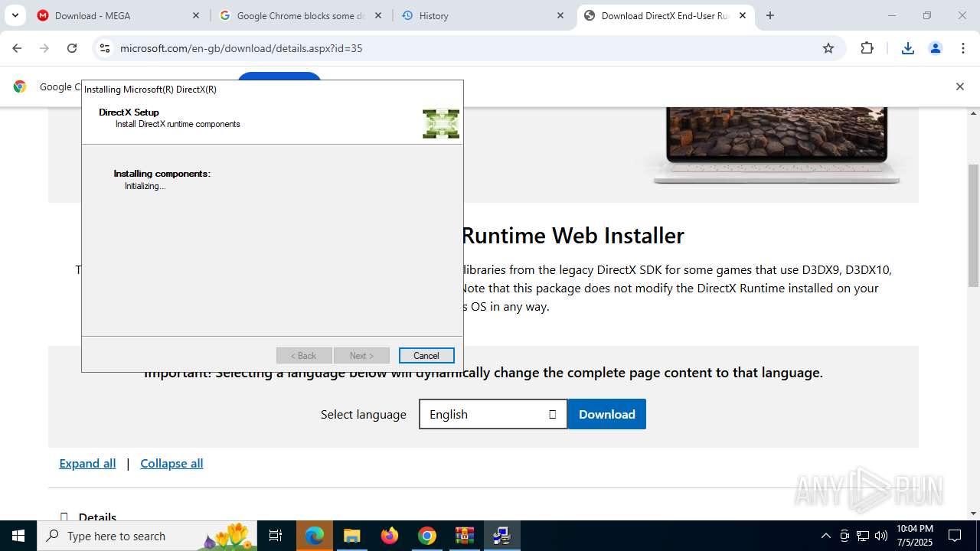Open WinRAR from the taskbar
Viewport: 980px width, 551px height.
[465, 536]
